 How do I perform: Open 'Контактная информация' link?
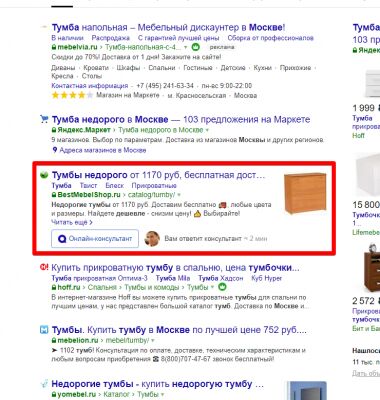pos(90,86)
